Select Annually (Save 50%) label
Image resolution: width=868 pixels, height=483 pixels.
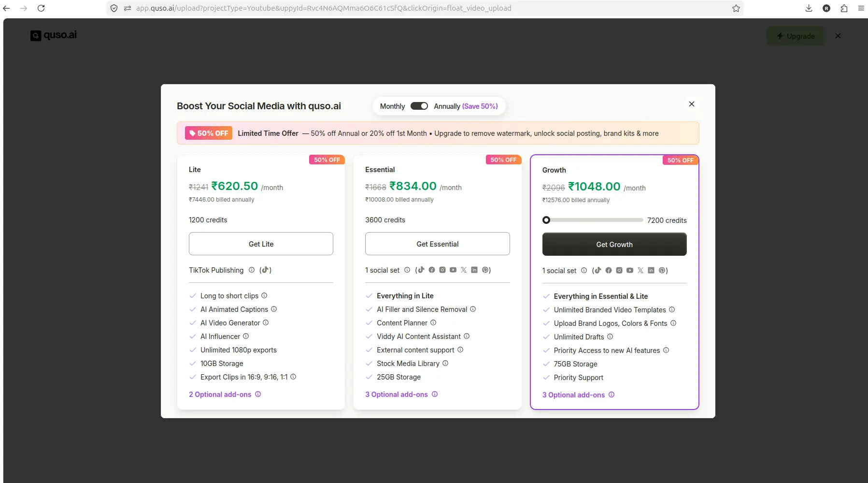point(466,106)
